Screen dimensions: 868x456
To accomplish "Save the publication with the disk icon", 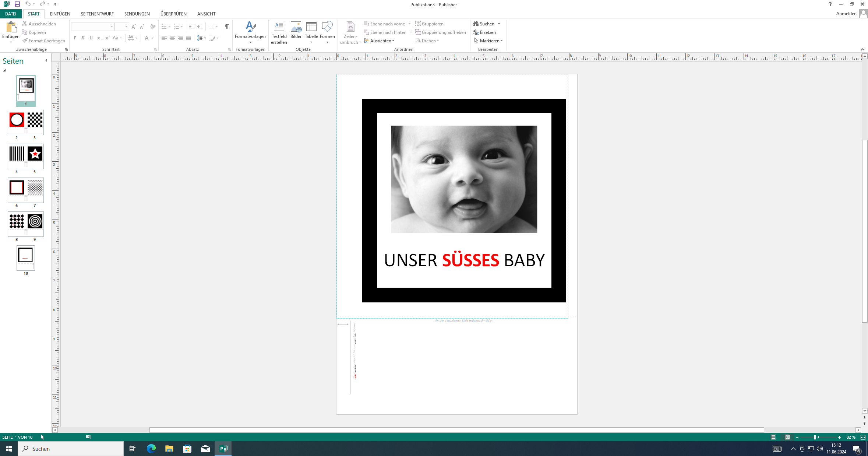I will point(17,4).
